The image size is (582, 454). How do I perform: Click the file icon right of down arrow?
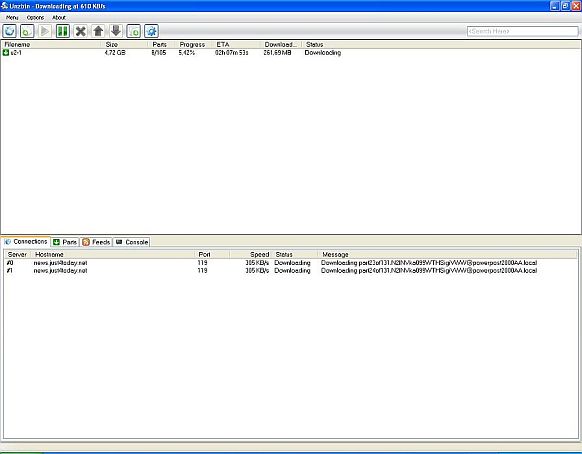click(x=134, y=31)
